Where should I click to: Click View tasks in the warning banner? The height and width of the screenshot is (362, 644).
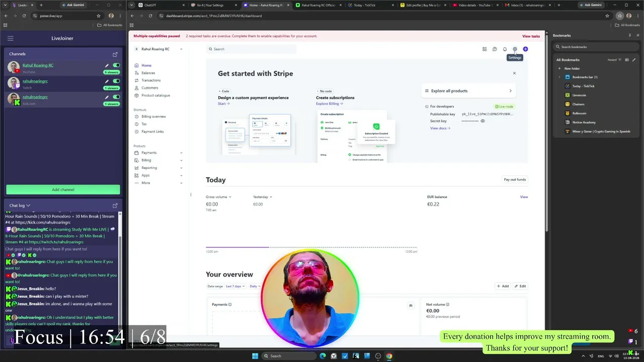531,36
